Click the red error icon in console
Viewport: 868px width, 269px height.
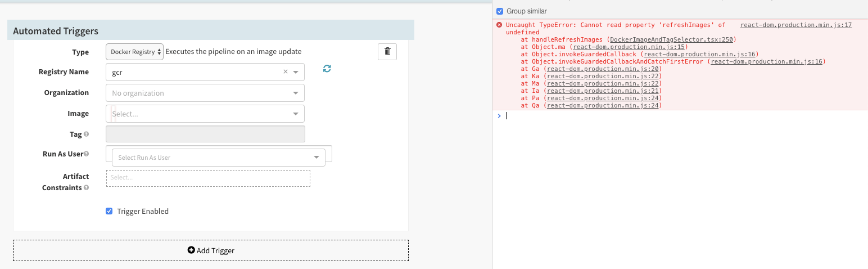tap(499, 25)
